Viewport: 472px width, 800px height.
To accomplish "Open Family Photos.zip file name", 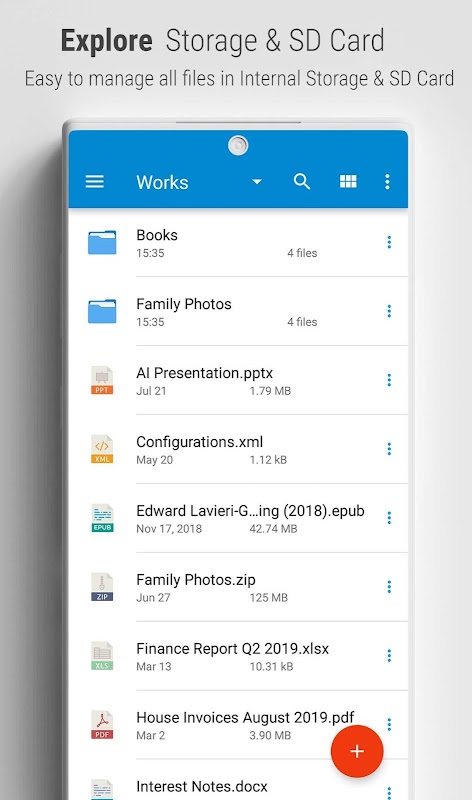I will 196,580.
